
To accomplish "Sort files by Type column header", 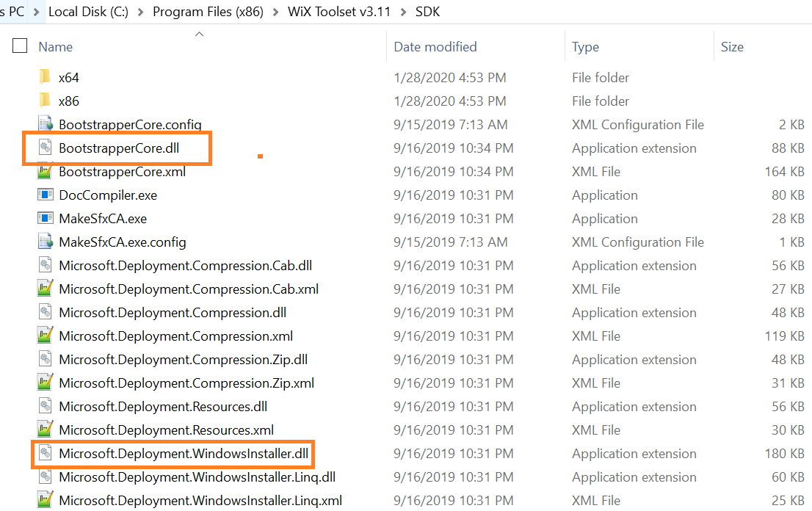I will click(x=586, y=47).
